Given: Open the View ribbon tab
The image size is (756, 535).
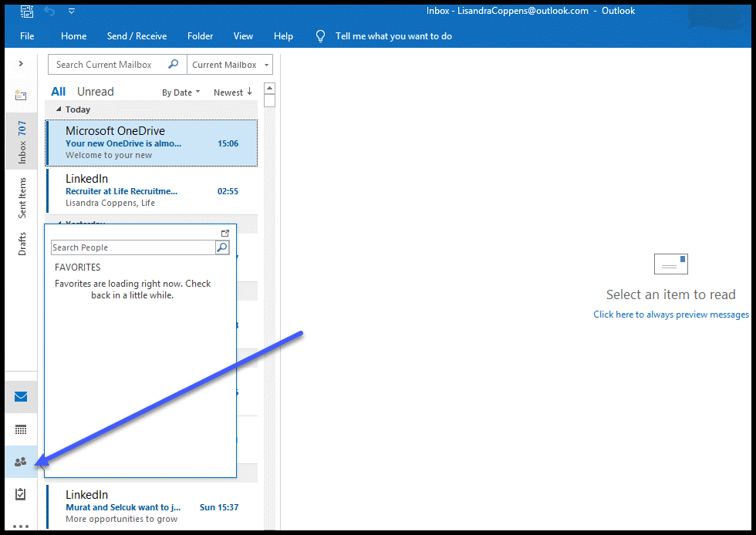Looking at the screenshot, I should click(243, 36).
